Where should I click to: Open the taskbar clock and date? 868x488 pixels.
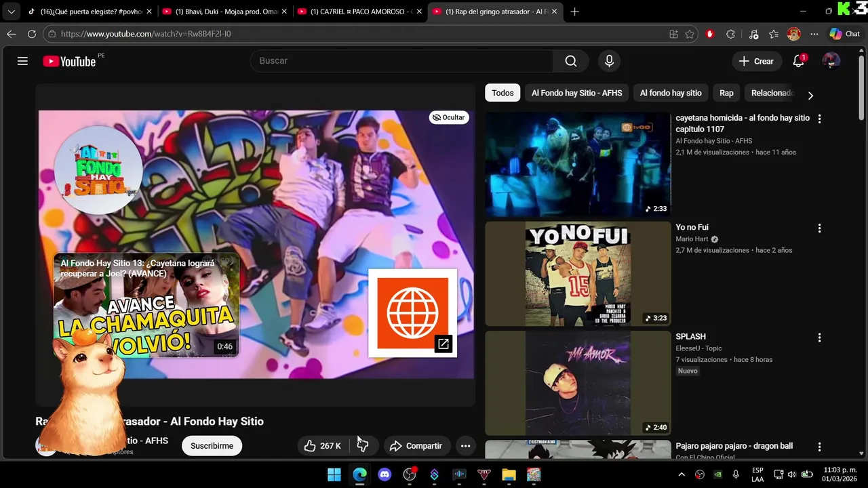840,474
